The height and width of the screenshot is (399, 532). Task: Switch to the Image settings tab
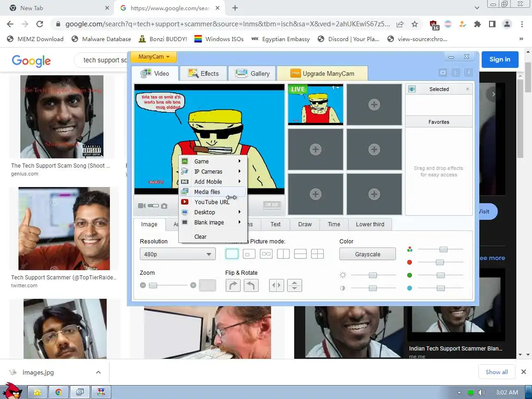149,224
